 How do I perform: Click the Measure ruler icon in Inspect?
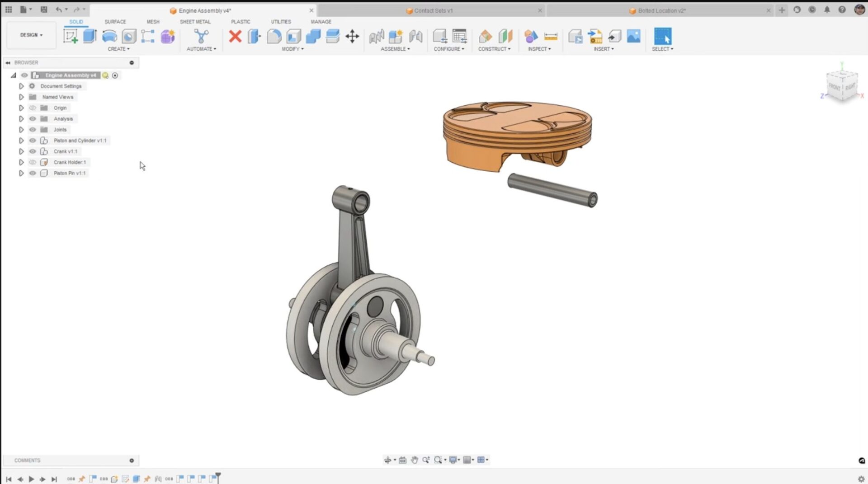pos(551,36)
